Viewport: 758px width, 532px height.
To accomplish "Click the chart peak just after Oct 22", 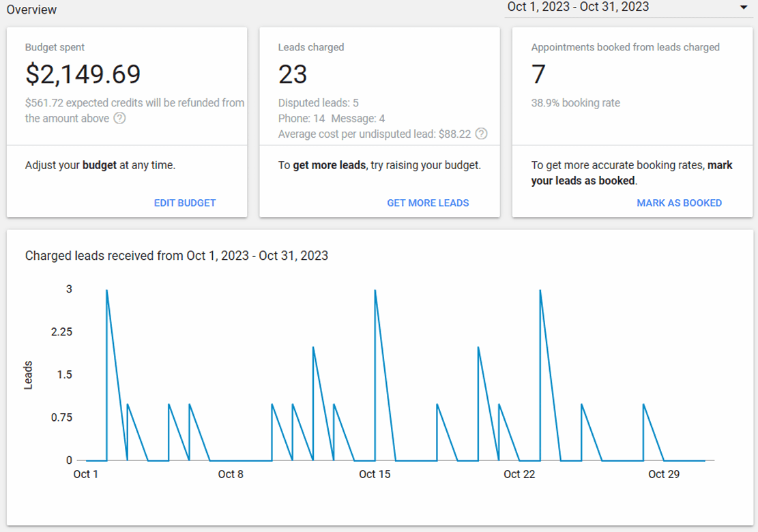I will tap(540, 291).
